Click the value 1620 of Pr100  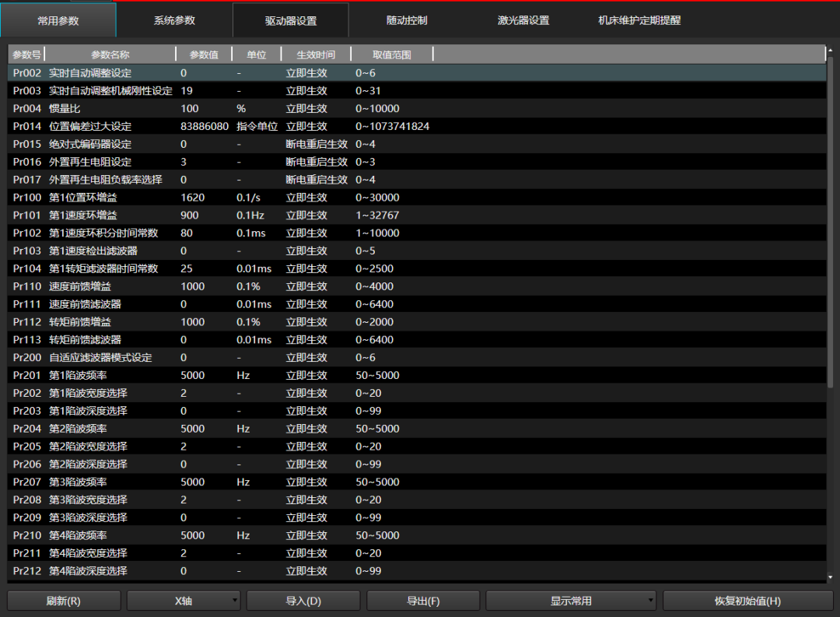coord(192,198)
